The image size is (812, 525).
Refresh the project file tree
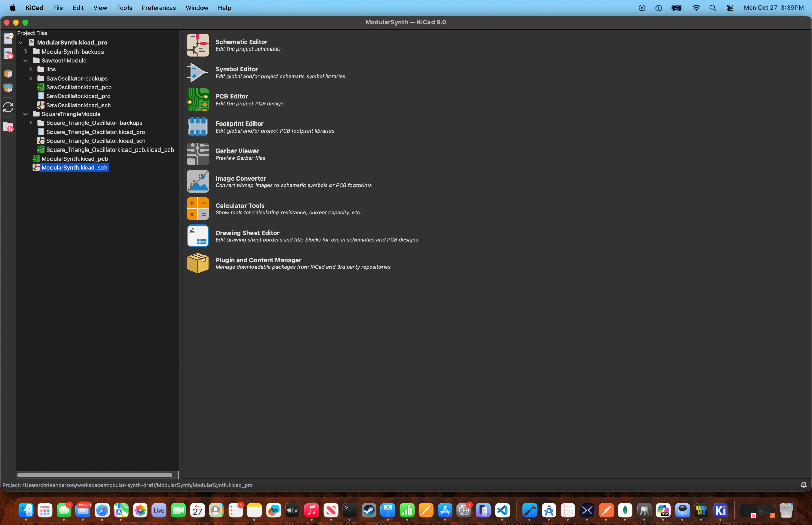8,107
